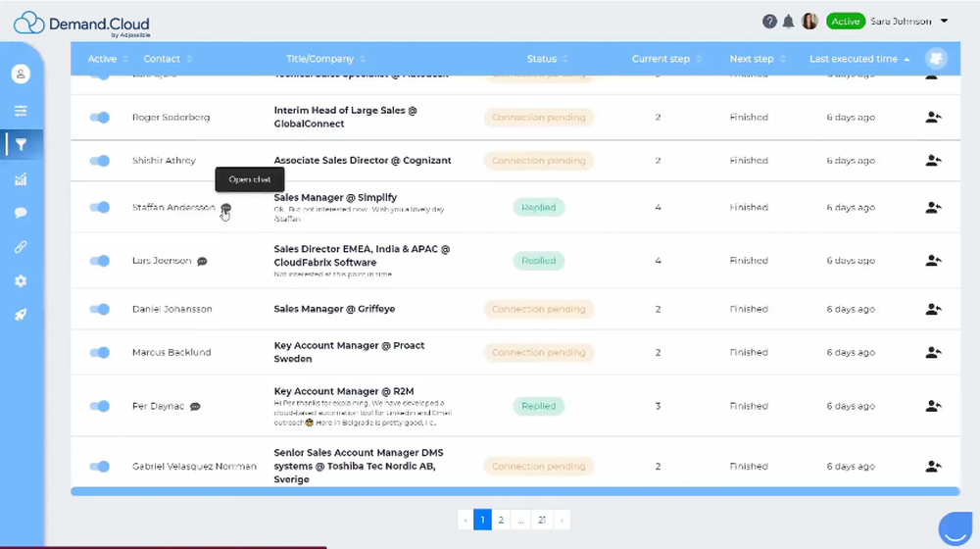Toggle active switch for Gabriel Velasquez Norrman

pos(99,466)
